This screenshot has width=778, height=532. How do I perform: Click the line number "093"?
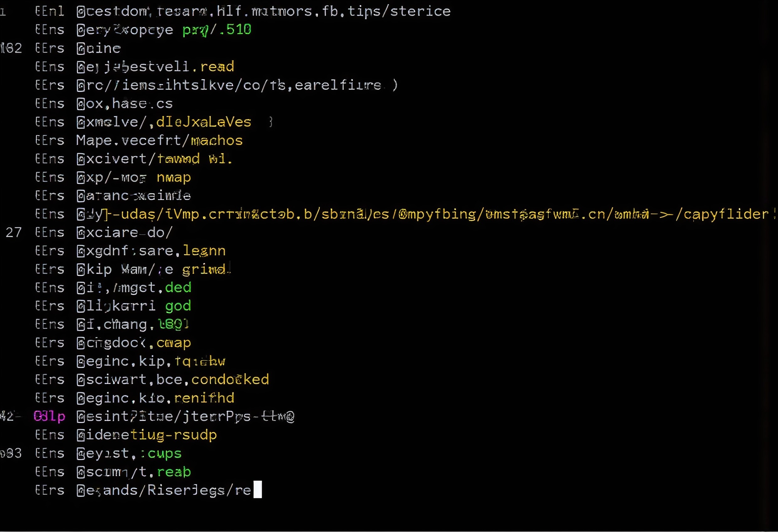tap(11, 454)
